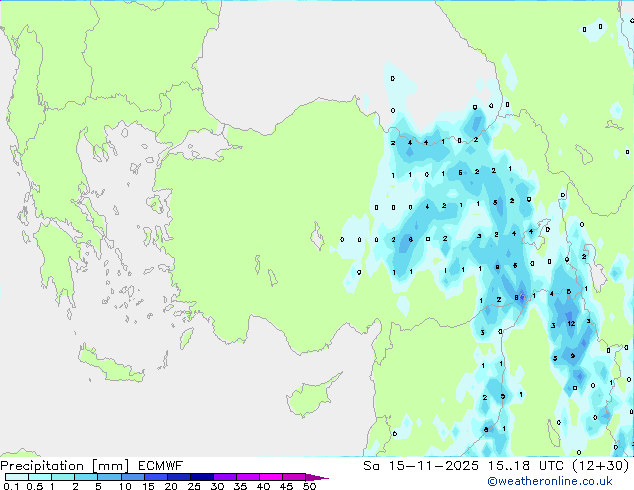Screen dimensions: 634x490
Task: Click the 45–50 mm legend swatch
Action: point(294,477)
